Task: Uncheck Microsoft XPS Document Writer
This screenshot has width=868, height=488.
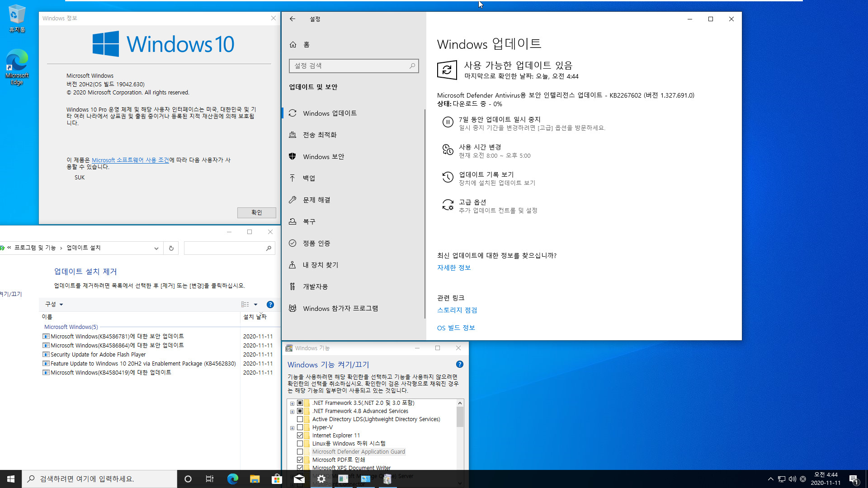Action: pyautogui.click(x=300, y=468)
